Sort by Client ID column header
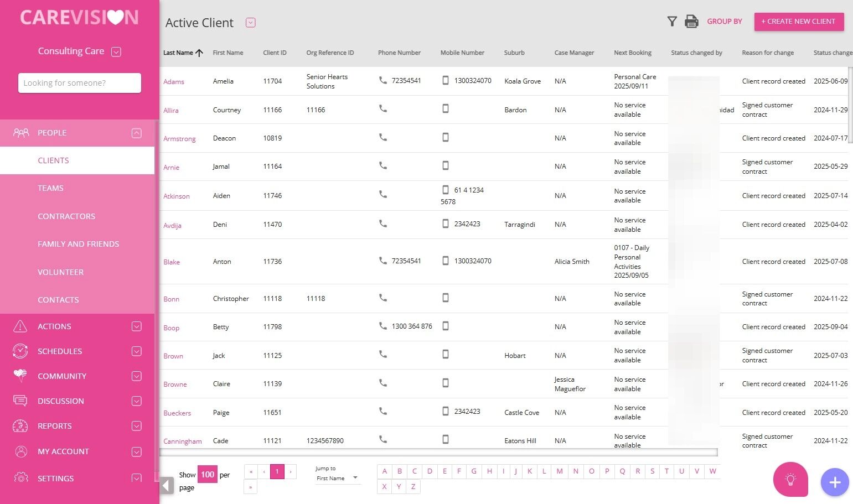The image size is (853, 504). pyautogui.click(x=275, y=53)
